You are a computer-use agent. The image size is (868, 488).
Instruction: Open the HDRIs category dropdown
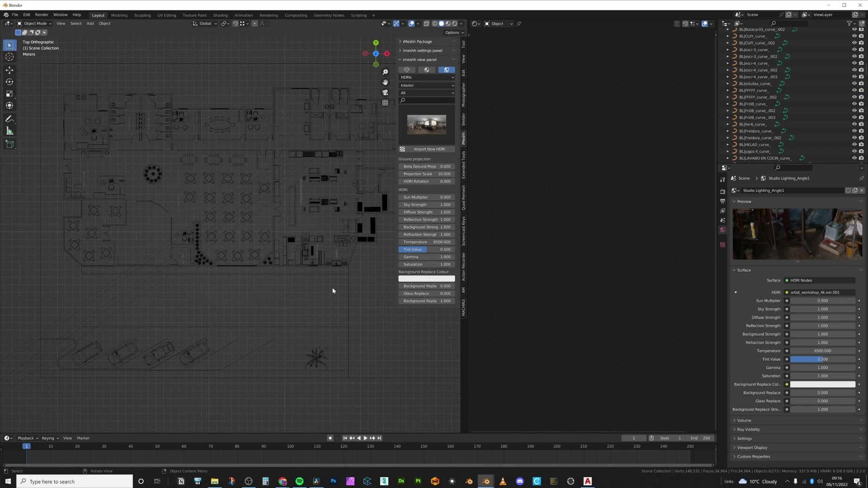click(x=427, y=78)
